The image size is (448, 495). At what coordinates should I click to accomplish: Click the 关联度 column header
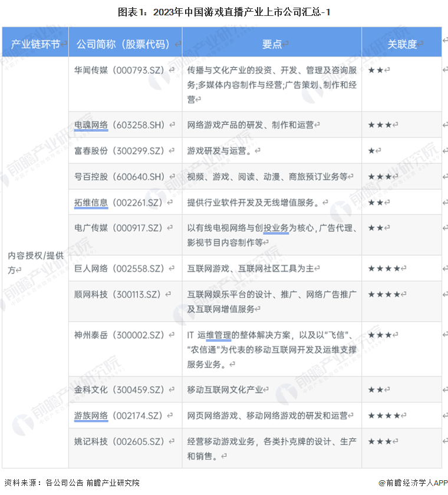401,42
